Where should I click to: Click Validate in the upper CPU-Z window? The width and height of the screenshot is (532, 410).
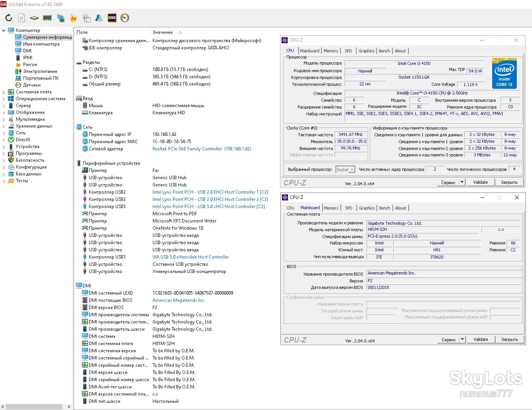click(x=480, y=182)
